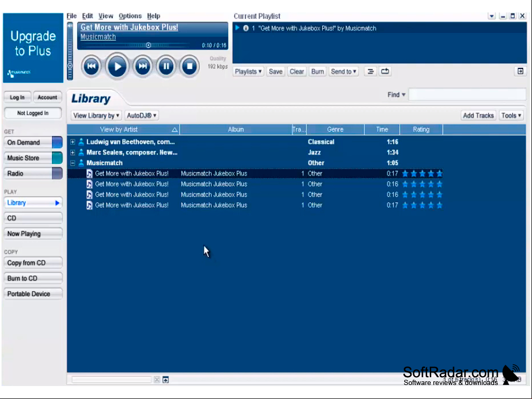Click the shuffle playlist icon
532x399 pixels.
pos(371,71)
